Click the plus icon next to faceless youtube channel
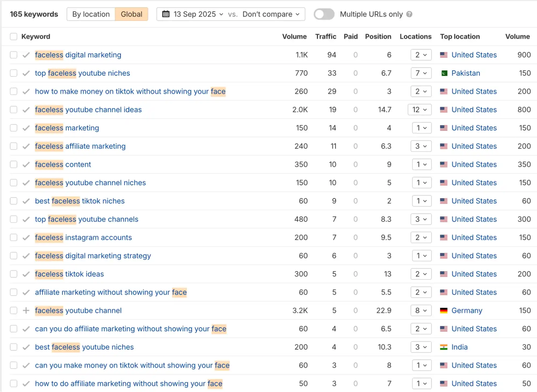The image size is (537, 392). click(26, 310)
